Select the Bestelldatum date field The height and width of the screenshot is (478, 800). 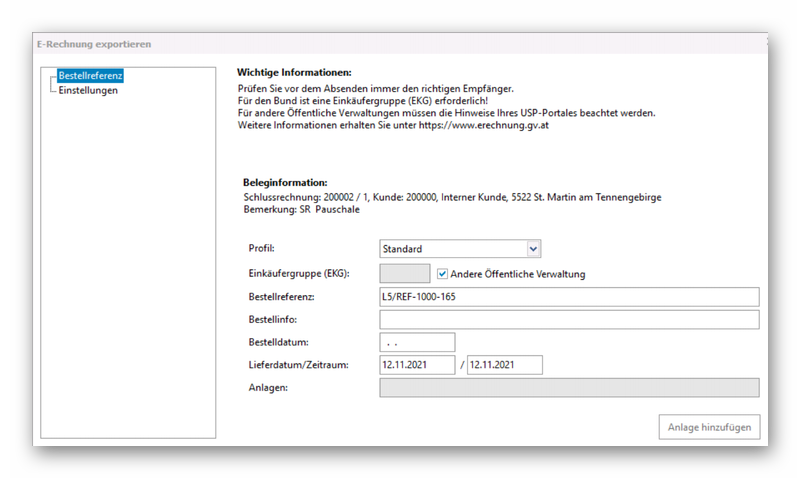pos(417,343)
